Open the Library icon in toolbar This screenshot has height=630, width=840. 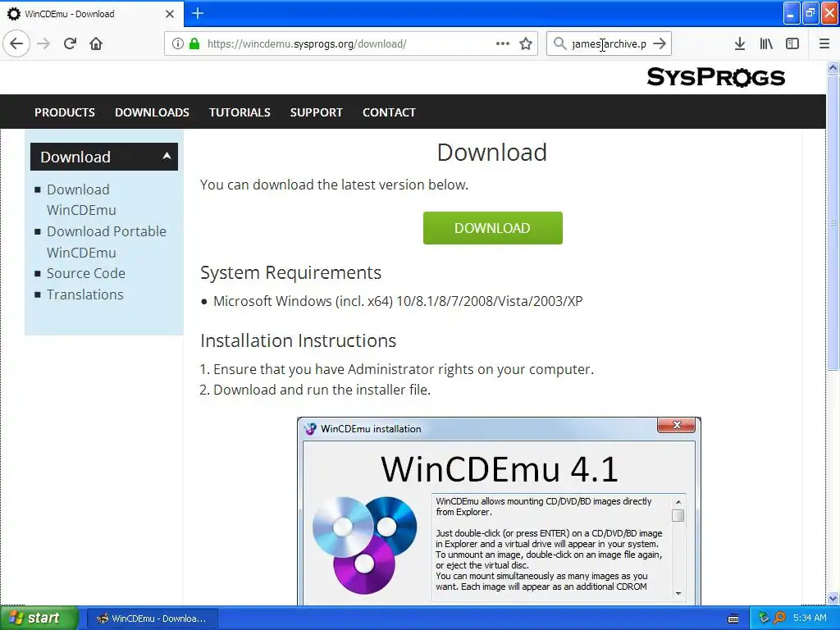point(766,43)
